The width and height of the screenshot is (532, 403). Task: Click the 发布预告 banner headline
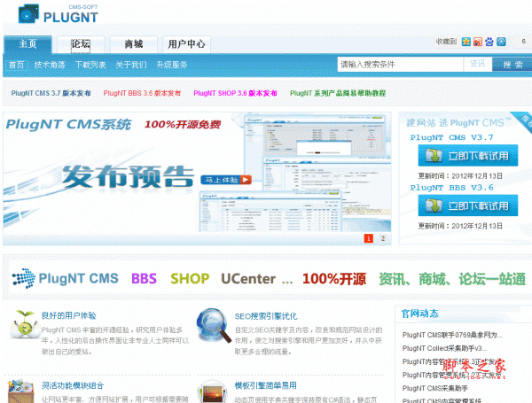click(x=128, y=176)
